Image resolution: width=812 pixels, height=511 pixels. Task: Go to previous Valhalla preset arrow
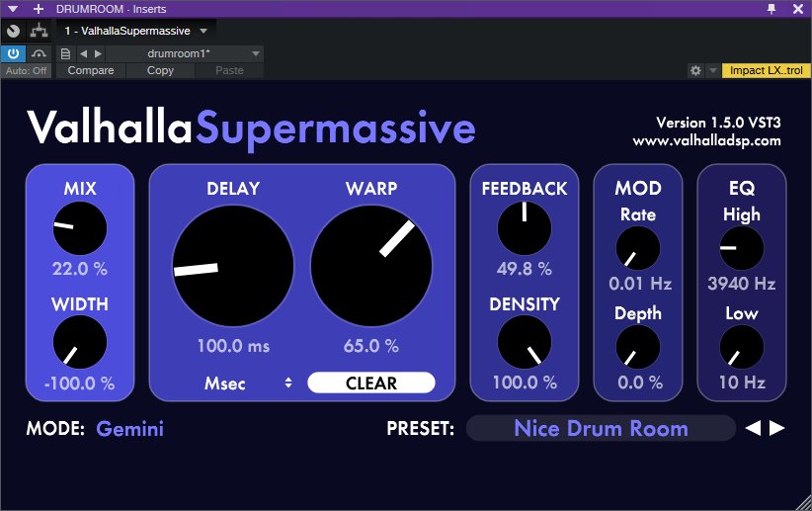click(x=753, y=428)
